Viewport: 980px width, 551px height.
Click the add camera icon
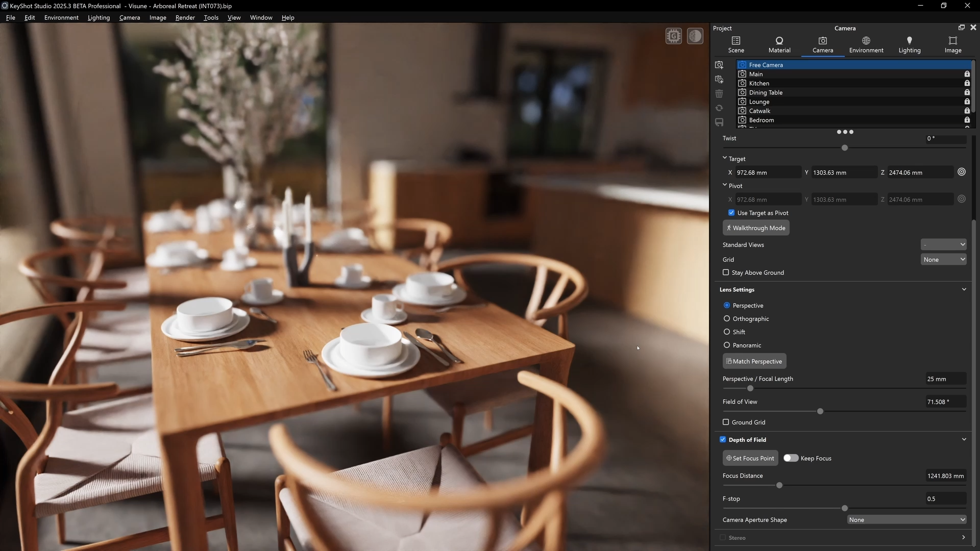pyautogui.click(x=719, y=65)
